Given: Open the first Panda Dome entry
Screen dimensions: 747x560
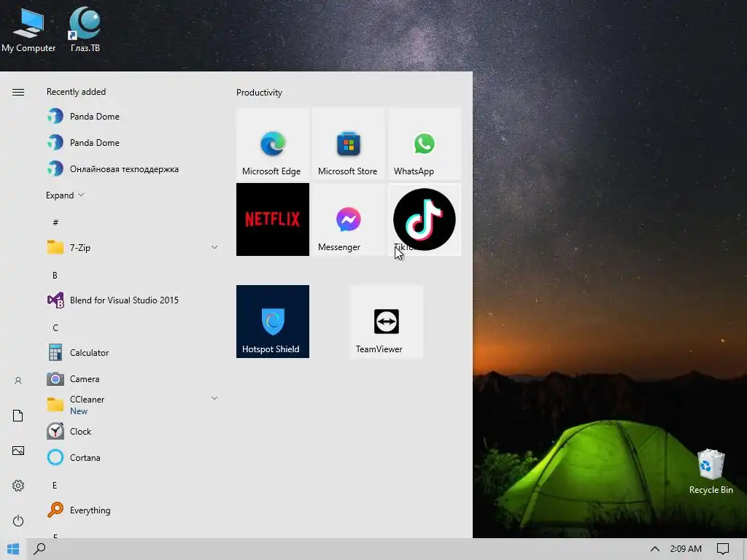Looking at the screenshot, I should pyautogui.click(x=132, y=116).
